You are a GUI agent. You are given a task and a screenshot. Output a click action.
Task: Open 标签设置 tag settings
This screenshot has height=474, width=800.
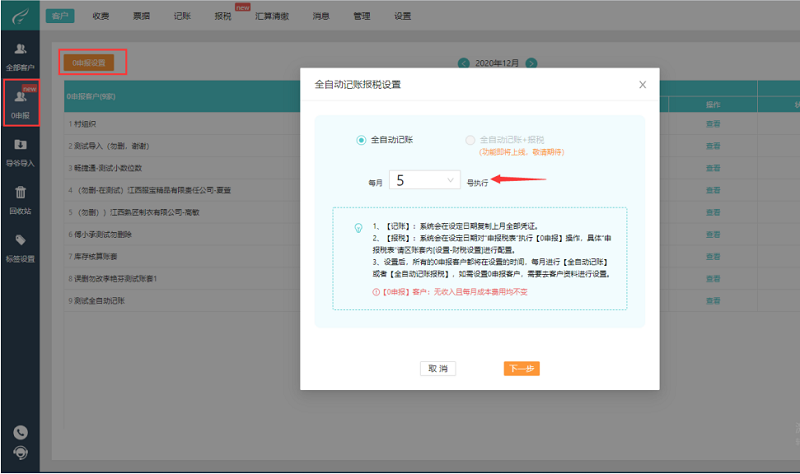pos(20,246)
